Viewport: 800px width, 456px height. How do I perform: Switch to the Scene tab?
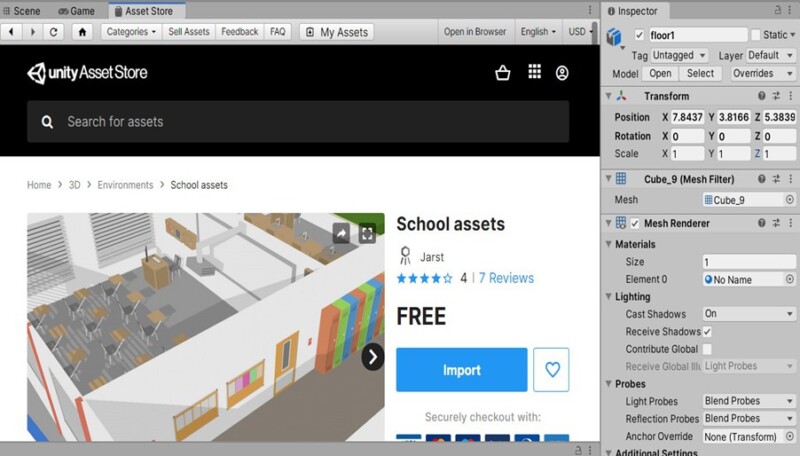point(21,11)
